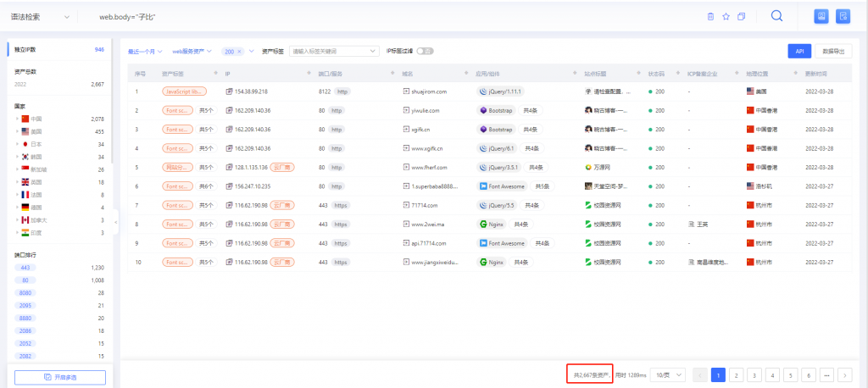The height and width of the screenshot is (388, 868).
Task: Enable multi-select with 开启多选 button
Action: point(60,377)
